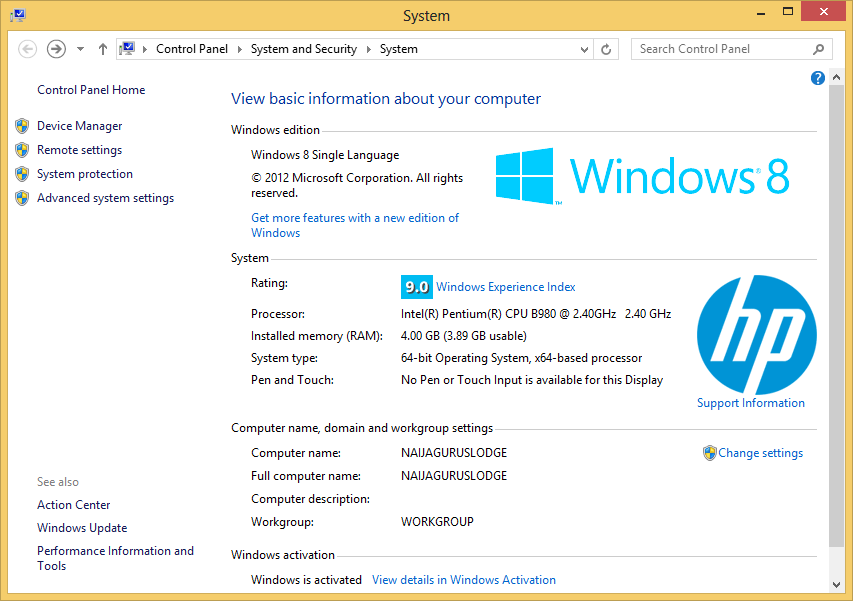The image size is (853, 601).
Task: Open Performance Information and Tools link
Action: 115,558
